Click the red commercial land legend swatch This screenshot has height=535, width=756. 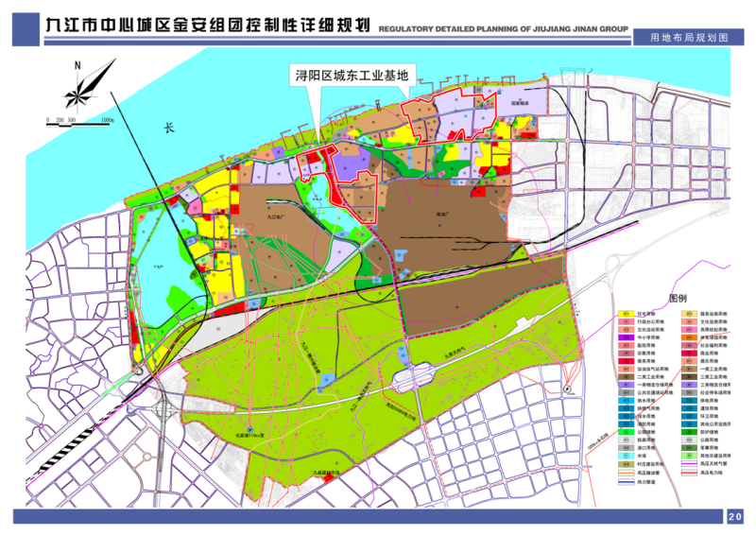tap(689, 353)
